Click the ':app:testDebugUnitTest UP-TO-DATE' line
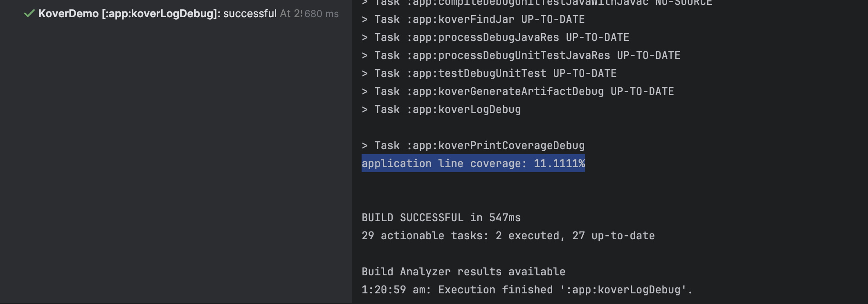Image resolution: width=868 pixels, height=304 pixels. [x=489, y=73]
